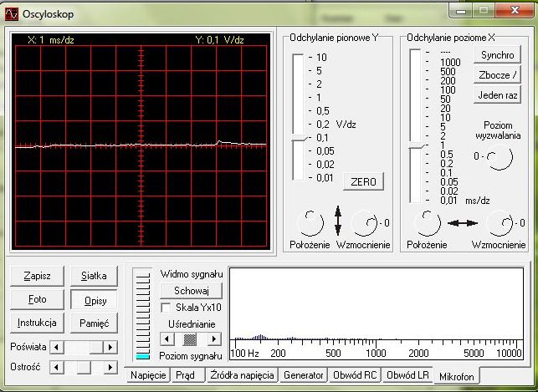
Task: Adjust the Poziom wyzwalania trigger knob
Action: pyautogui.click(x=499, y=157)
